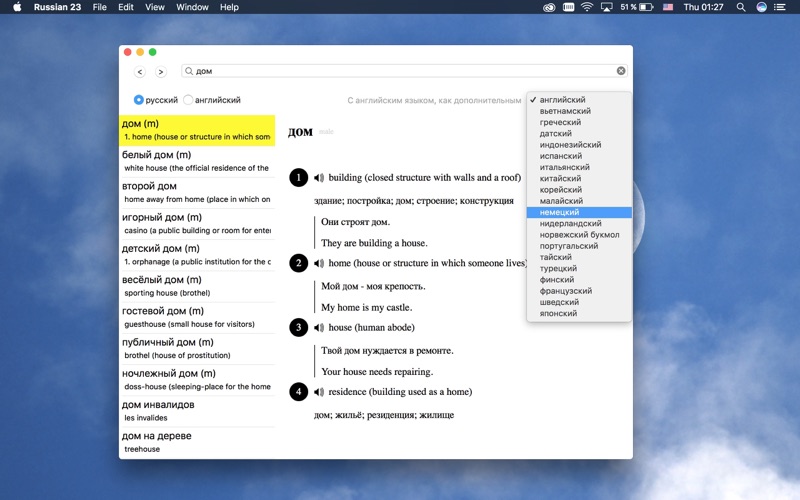Select the дом (m) result entry
Viewport: 800px width, 500px height.
[197, 130]
